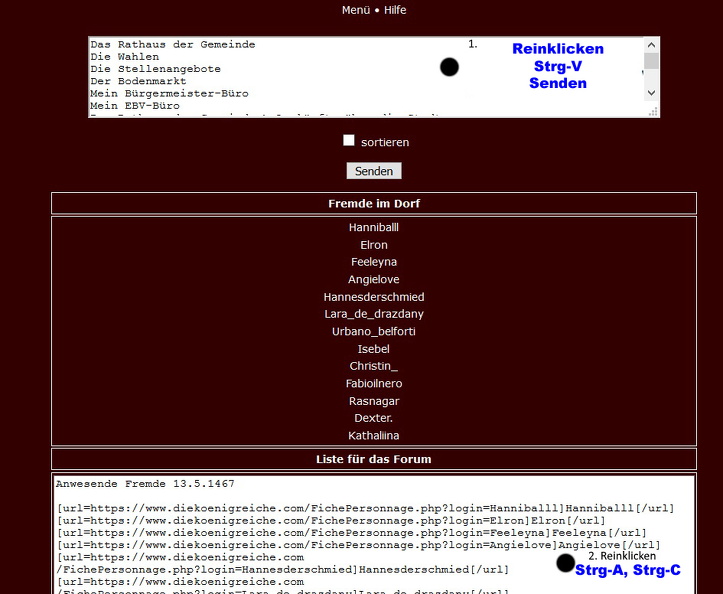Click 'Das Rathaus der Gemeinde' line
The height and width of the screenshot is (594, 723).
[x=173, y=45]
